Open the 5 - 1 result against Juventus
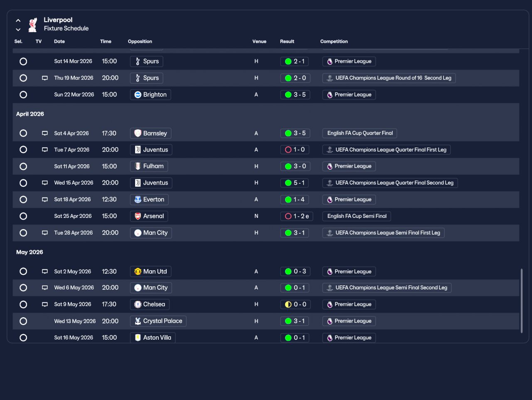 pos(295,183)
